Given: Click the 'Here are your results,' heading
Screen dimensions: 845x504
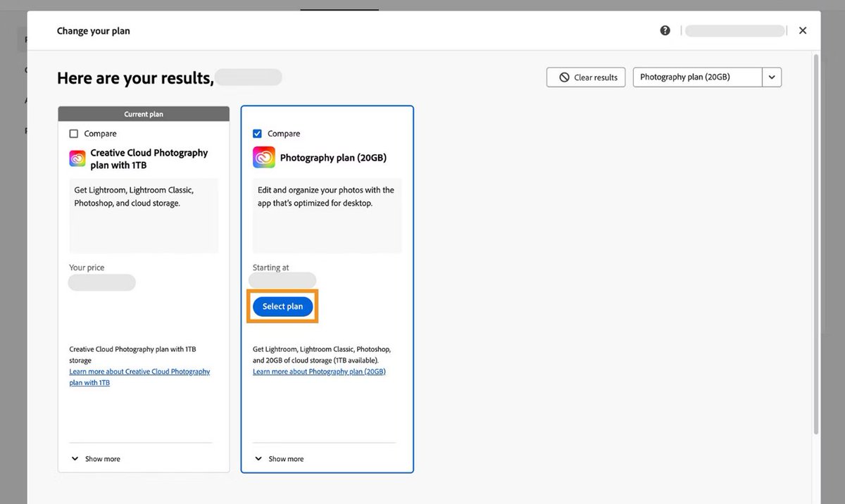Looking at the screenshot, I should (x=135, y=78).
